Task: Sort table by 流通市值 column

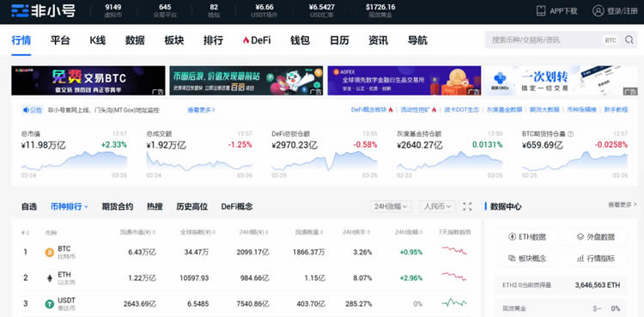Action: point(137,232)
